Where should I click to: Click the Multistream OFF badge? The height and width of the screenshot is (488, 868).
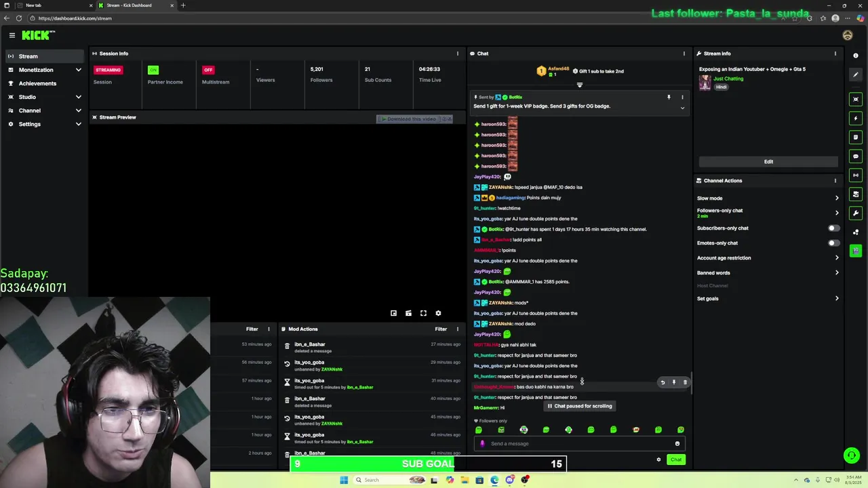[x=208, y=70]
